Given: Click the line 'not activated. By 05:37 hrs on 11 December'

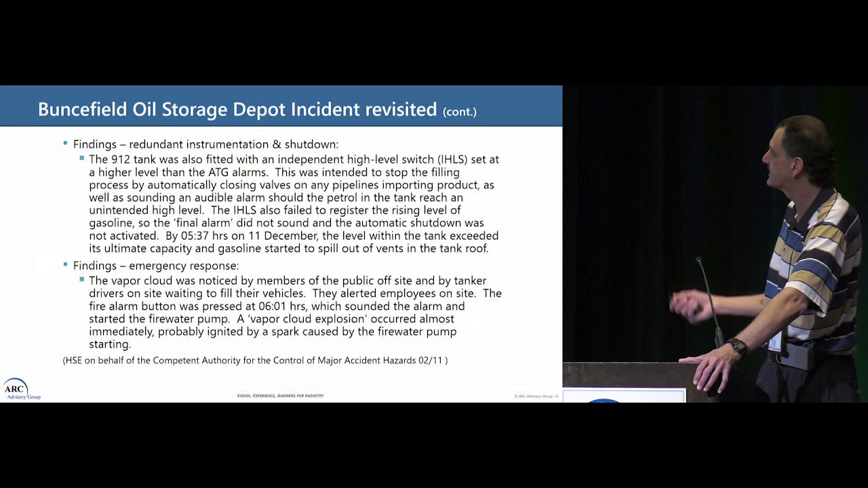Looking at the screenshot, I should click(x=294, y=236).
